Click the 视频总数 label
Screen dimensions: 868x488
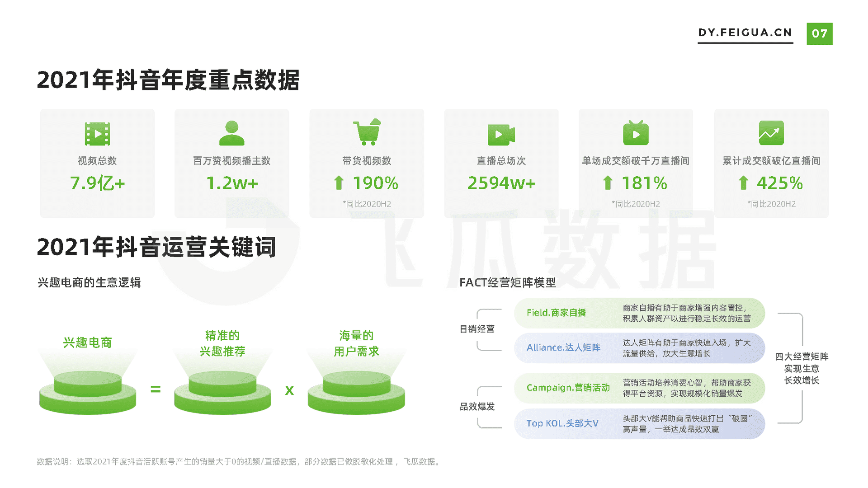coord(97,161)
